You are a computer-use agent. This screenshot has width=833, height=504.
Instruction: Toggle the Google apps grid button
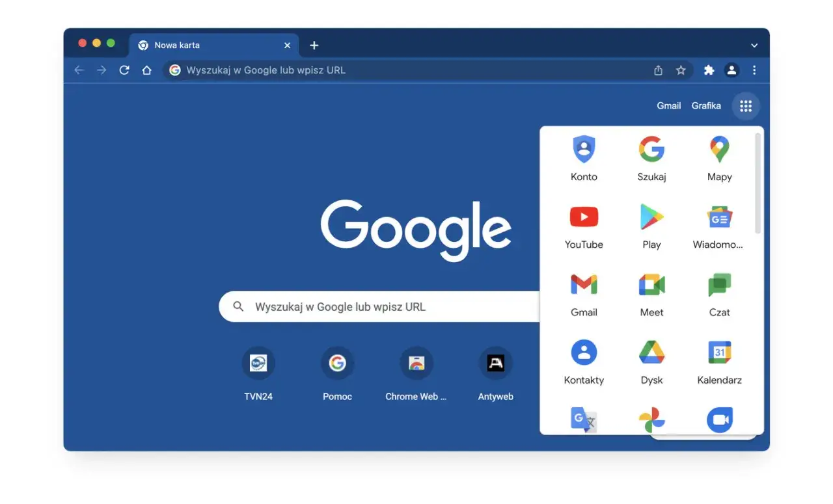746,106
